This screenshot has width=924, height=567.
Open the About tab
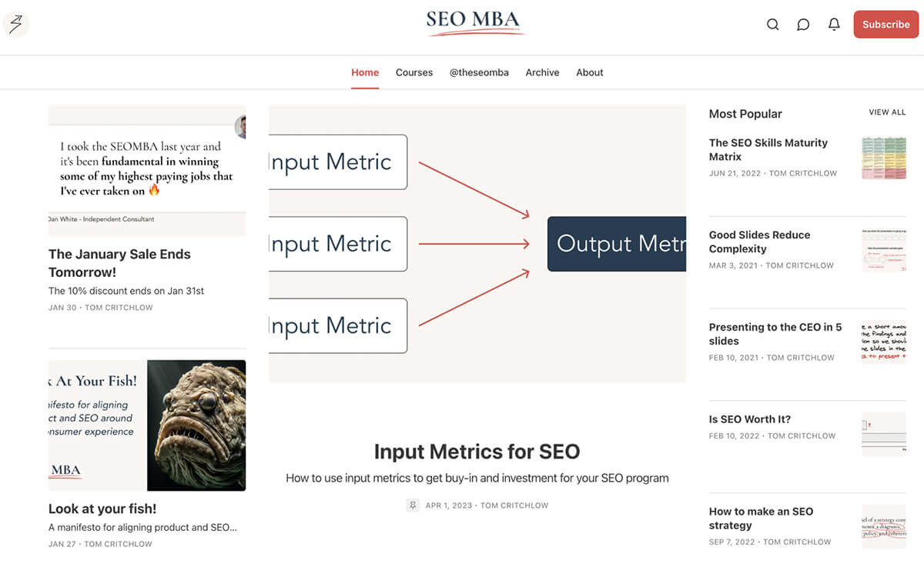(590, 72)
